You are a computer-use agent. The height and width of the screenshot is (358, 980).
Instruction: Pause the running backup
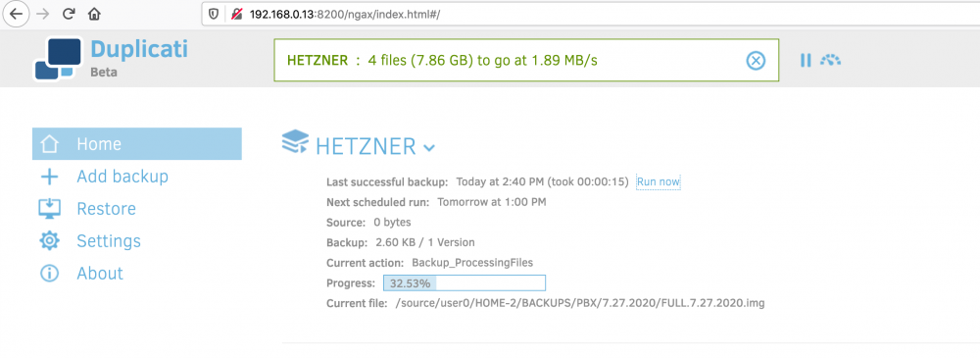806,60
